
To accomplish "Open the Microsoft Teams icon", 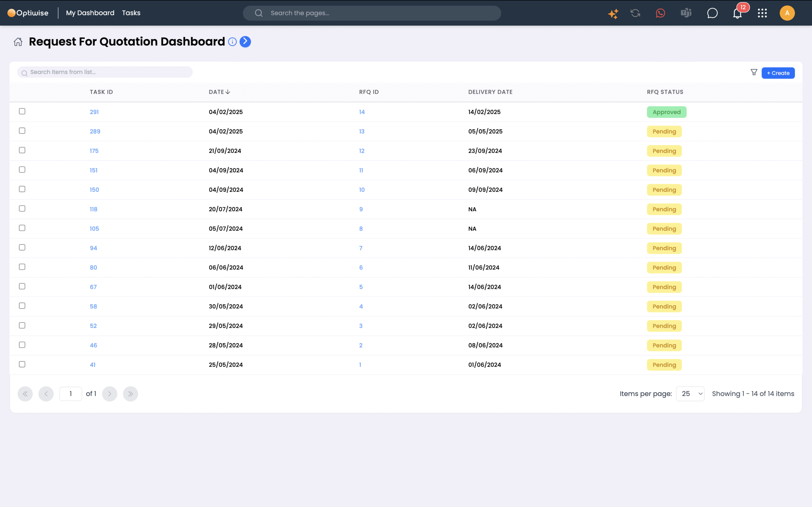I will pos(686,13).
